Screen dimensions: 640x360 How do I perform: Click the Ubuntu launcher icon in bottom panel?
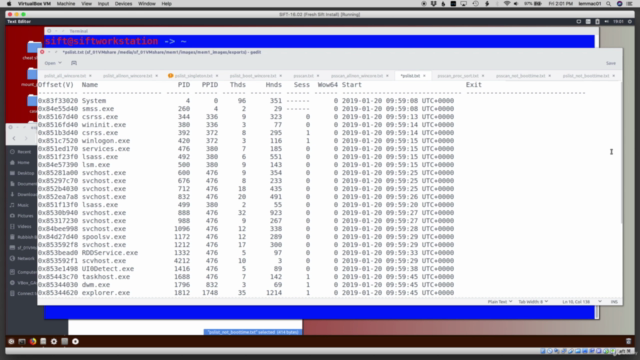point(11,341)
